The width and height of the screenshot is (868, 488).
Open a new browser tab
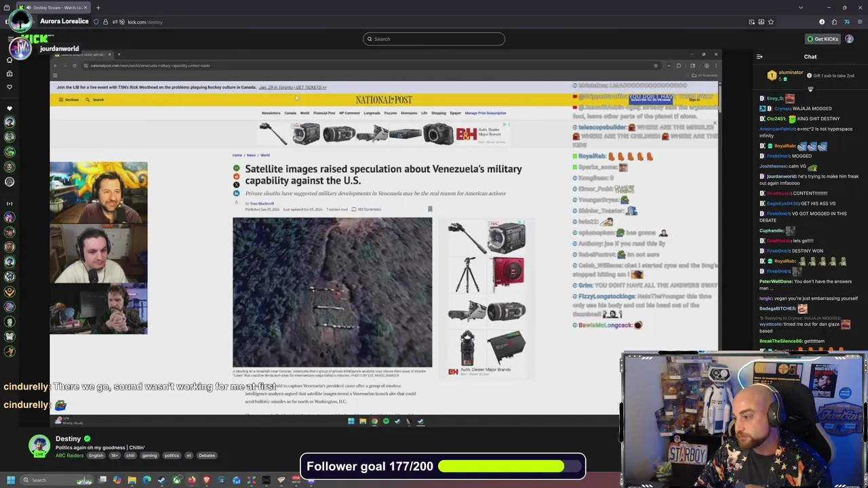98,7
